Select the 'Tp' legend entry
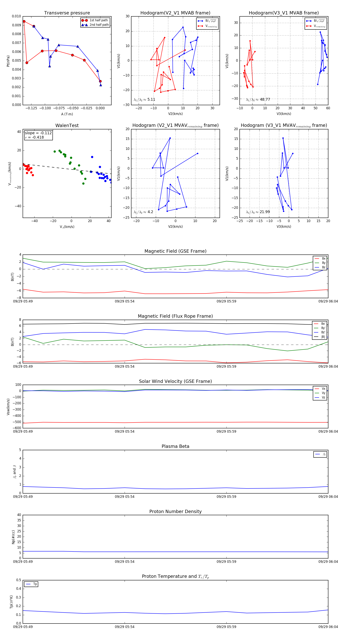 (x=31, y=584)
